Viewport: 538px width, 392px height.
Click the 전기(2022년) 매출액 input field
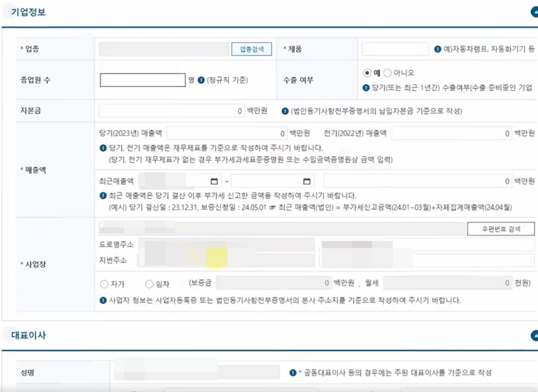point(451,134)
